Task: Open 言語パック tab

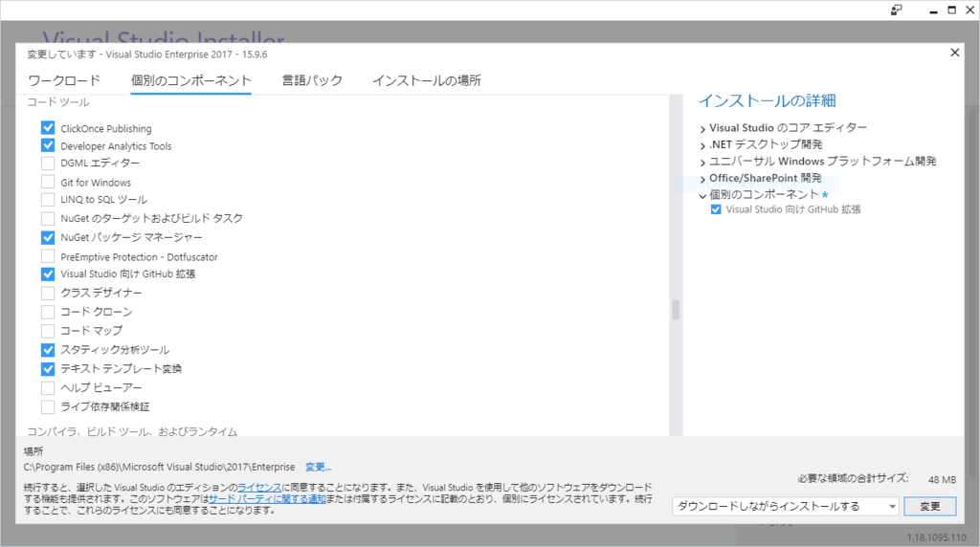Action: [x=312, y=80]
